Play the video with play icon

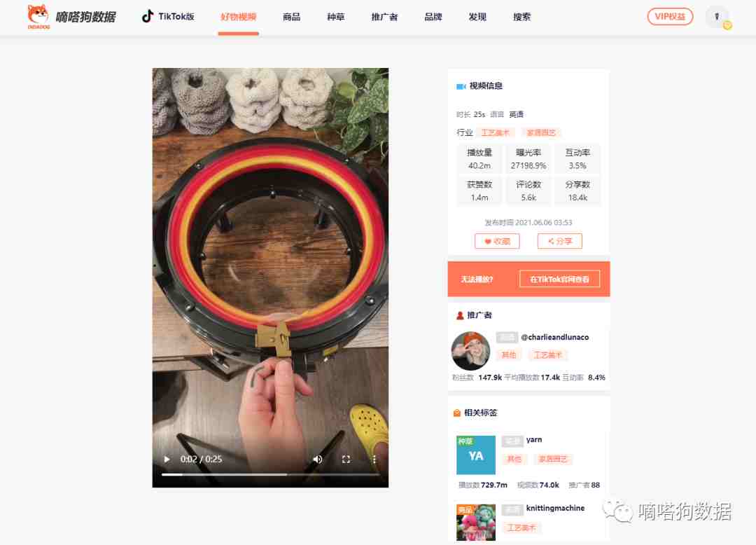tap(167, 459)
